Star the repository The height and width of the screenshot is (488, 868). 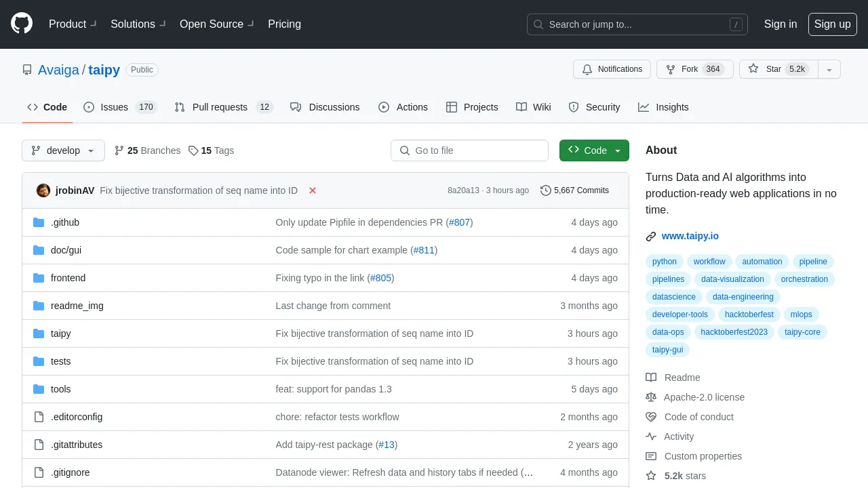pyautogui.click(x=778, y=69)
